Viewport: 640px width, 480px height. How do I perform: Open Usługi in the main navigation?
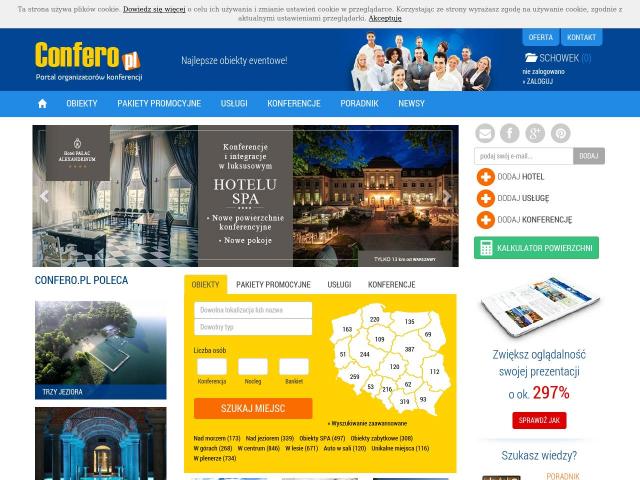tap(234, 104)
